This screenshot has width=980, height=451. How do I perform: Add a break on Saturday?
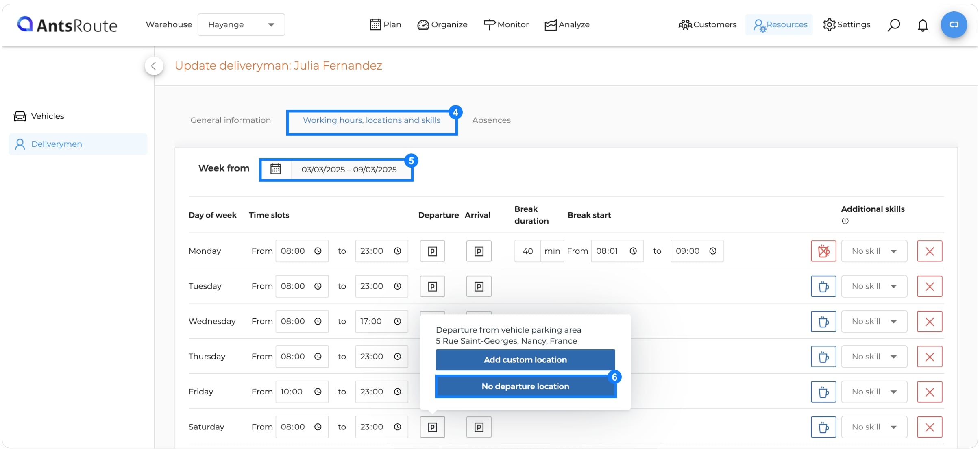coord(823,427)
